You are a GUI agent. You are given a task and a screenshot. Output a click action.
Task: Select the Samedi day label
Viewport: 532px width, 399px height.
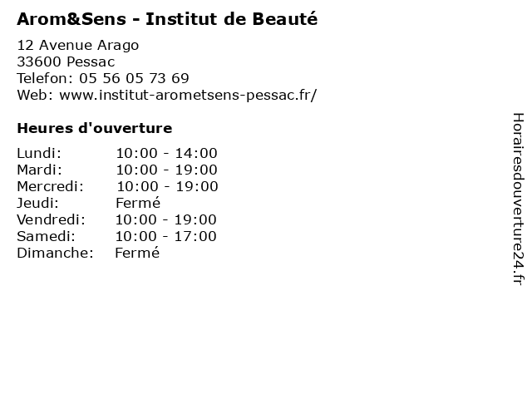[44, 236]
